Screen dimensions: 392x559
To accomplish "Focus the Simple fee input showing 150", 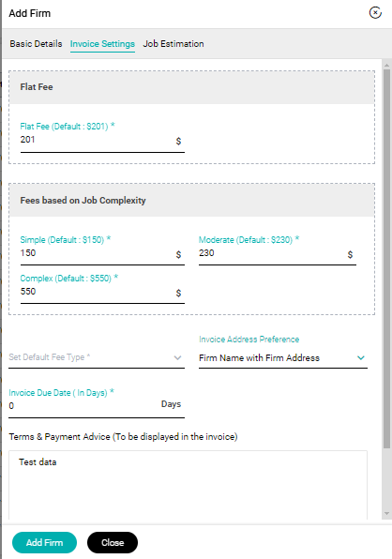I will click(97, 253).
